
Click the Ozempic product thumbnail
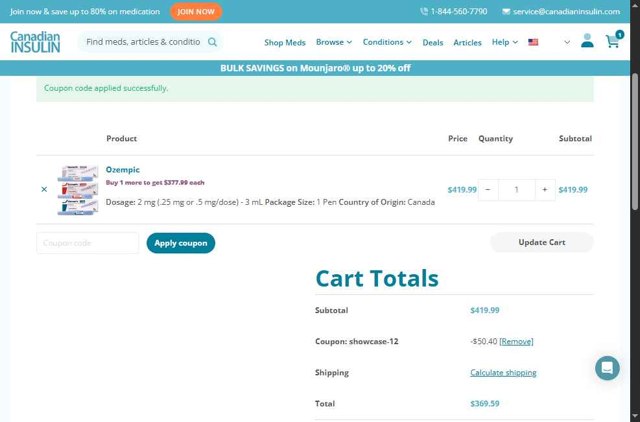[78, 190]
